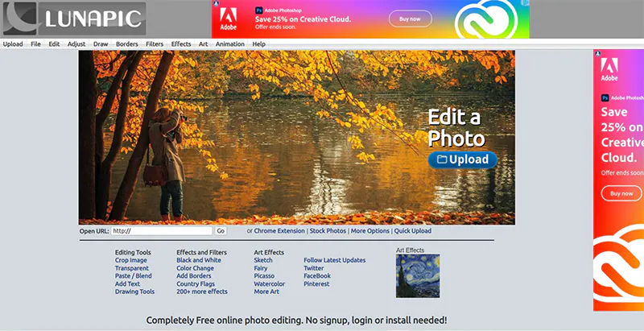644x331 pixels.
Task: Open the Color Change link
Action: (x=195, y=268)
